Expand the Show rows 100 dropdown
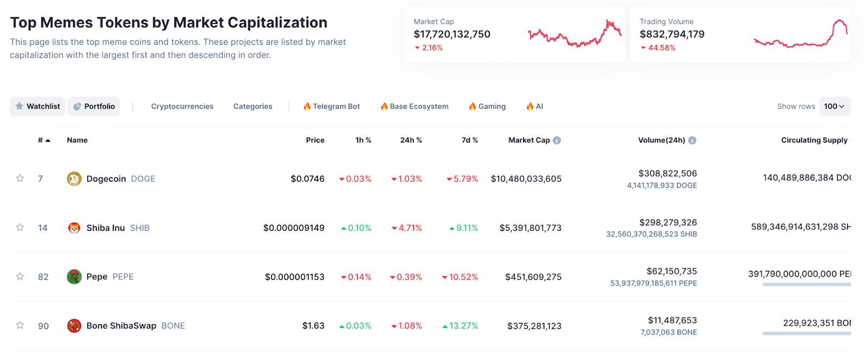 point(834,106)
